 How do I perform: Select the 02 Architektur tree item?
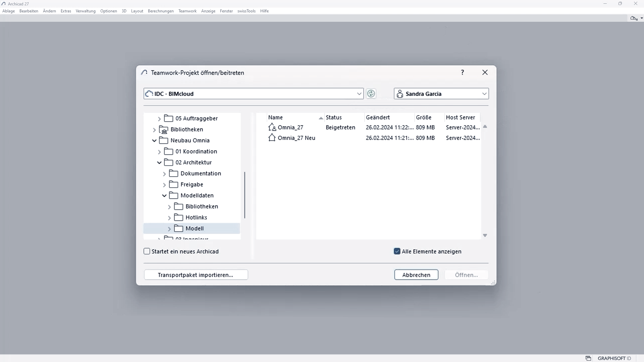pos(194,163)
